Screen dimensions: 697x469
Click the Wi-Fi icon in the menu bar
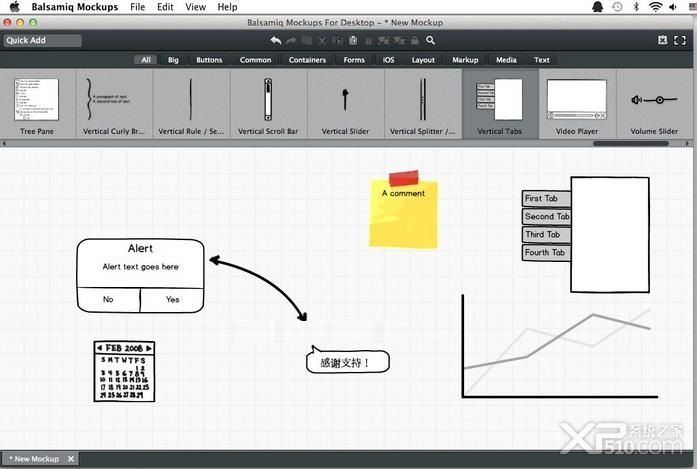[x=655, y=7]
